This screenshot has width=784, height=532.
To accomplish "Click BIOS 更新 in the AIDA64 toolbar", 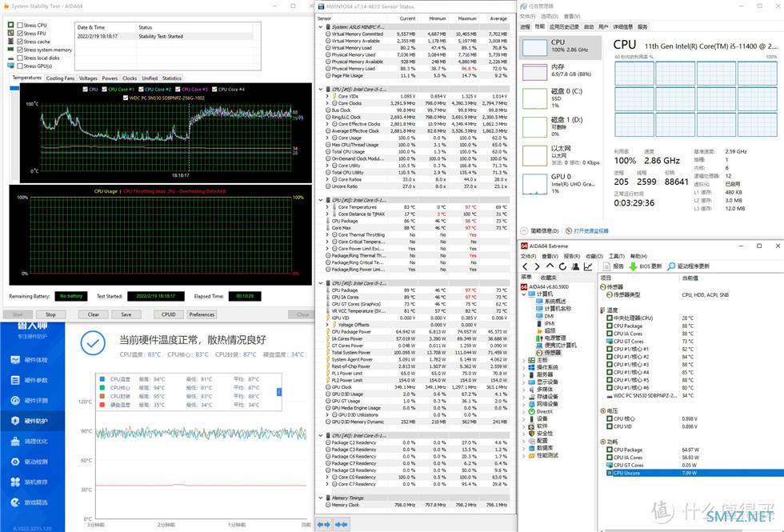I will click(646, 266).
